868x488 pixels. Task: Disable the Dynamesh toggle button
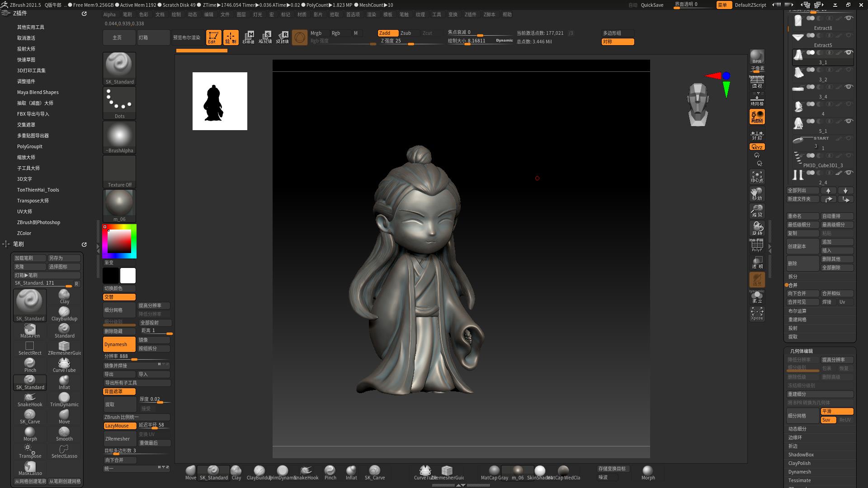pyautogui.click(x=119, y=344)
